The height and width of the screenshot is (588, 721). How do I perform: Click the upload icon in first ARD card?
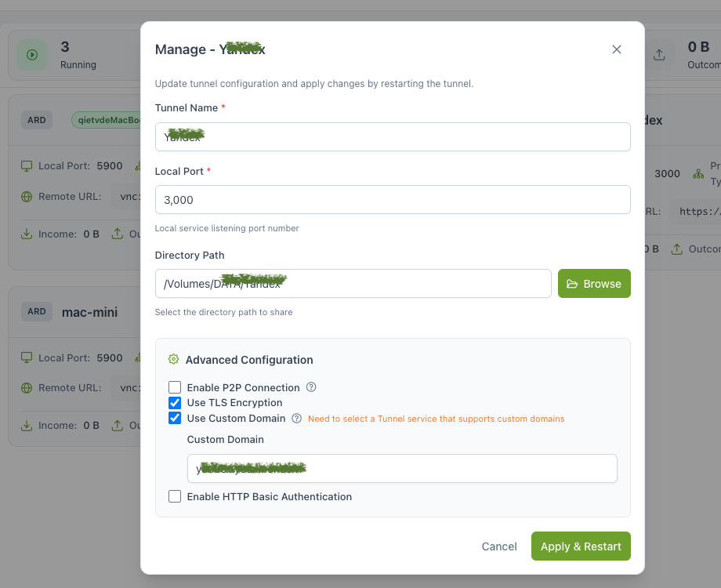(118, 234)
